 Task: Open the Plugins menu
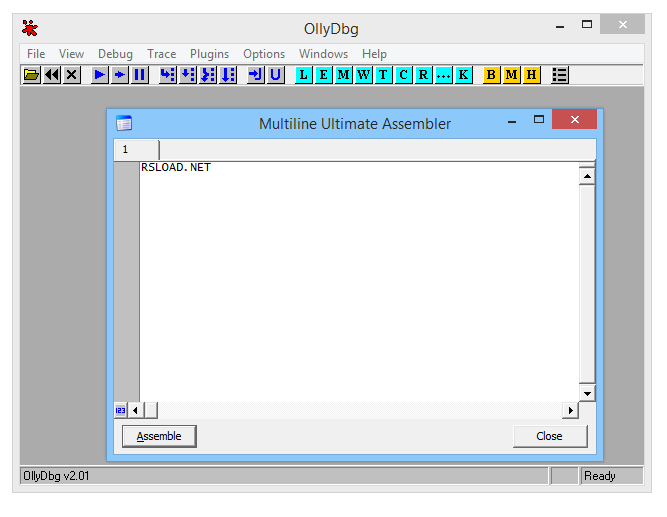pyautogui.click(x=209, y=54)
